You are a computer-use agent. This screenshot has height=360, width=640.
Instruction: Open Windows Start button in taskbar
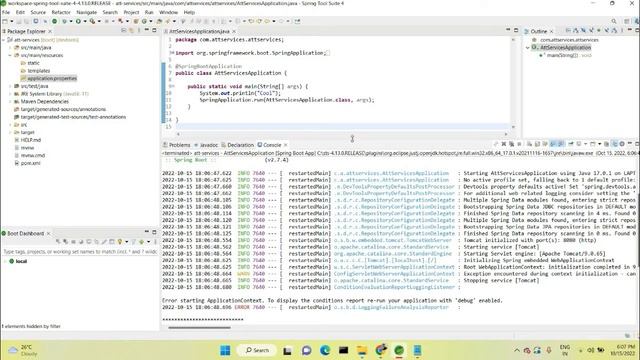pyautogui.click(x=225, y=350)
